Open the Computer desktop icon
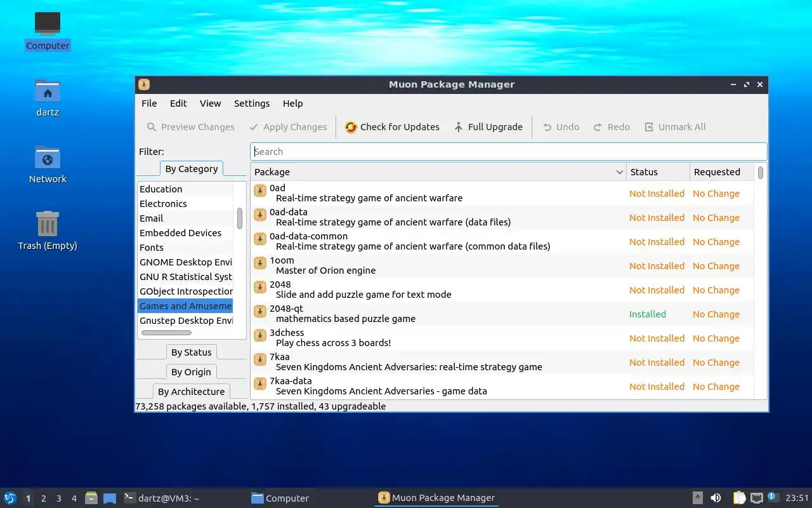This screenshot has height=508, width=812. pyautogui.click(x=48, y=30)
